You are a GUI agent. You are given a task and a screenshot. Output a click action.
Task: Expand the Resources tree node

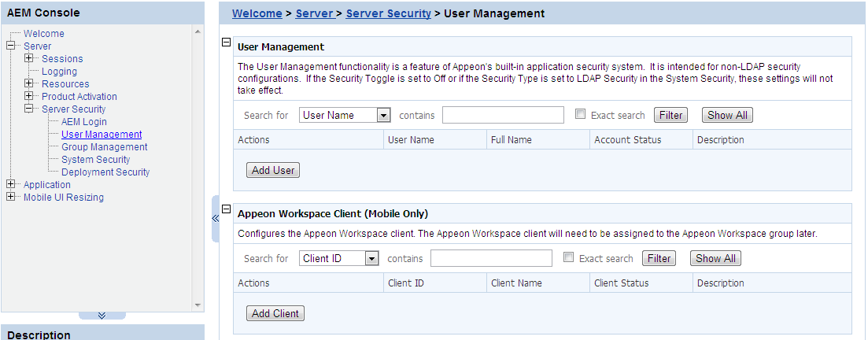coord(29,83)
